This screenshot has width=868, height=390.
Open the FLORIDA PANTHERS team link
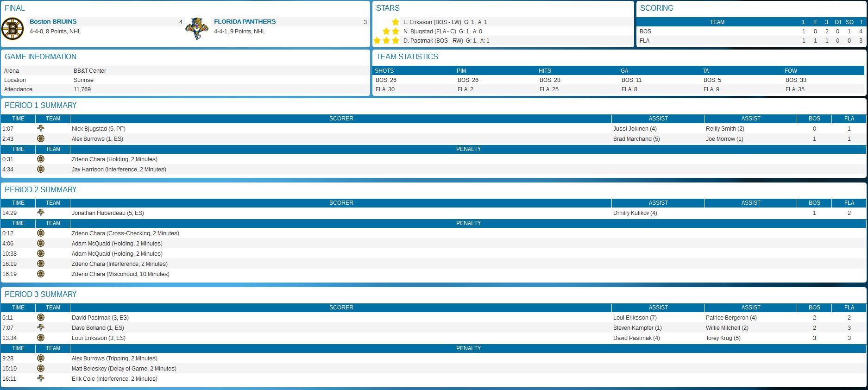245,22
